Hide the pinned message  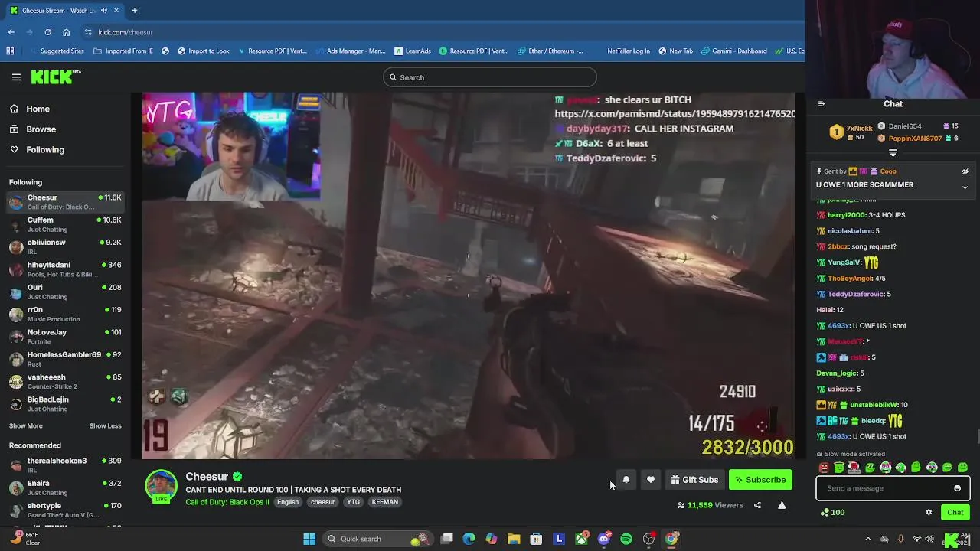point(965,171)
